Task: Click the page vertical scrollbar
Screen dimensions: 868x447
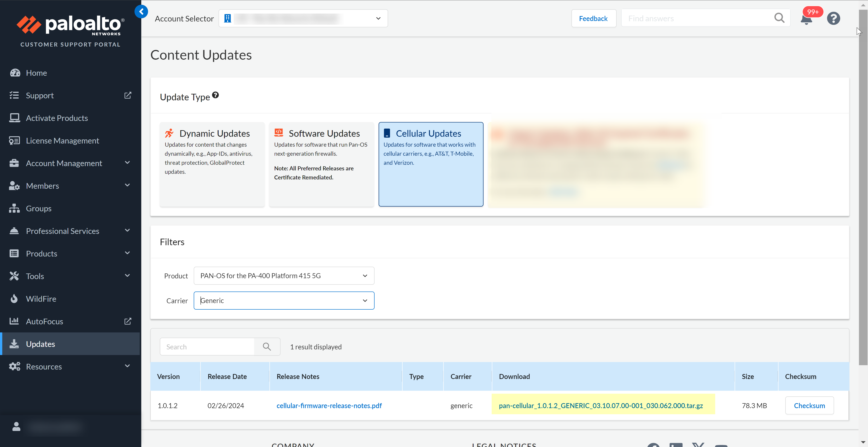Action: tap(863, 189)
